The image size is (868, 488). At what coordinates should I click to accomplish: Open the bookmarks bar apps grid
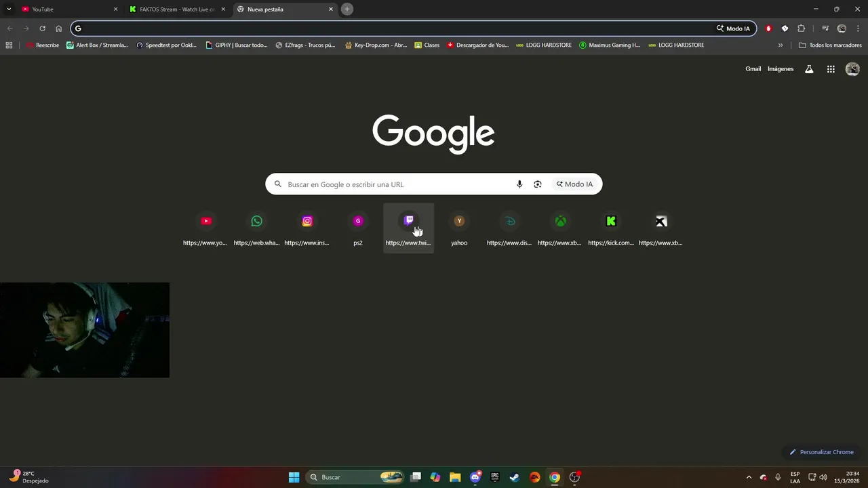click(x=9, y=45)
